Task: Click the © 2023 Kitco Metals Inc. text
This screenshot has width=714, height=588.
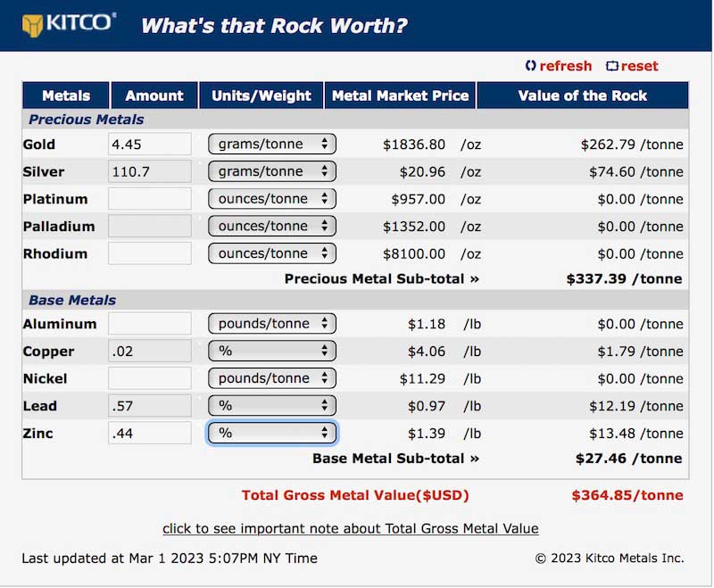Action: coord(610,558)
